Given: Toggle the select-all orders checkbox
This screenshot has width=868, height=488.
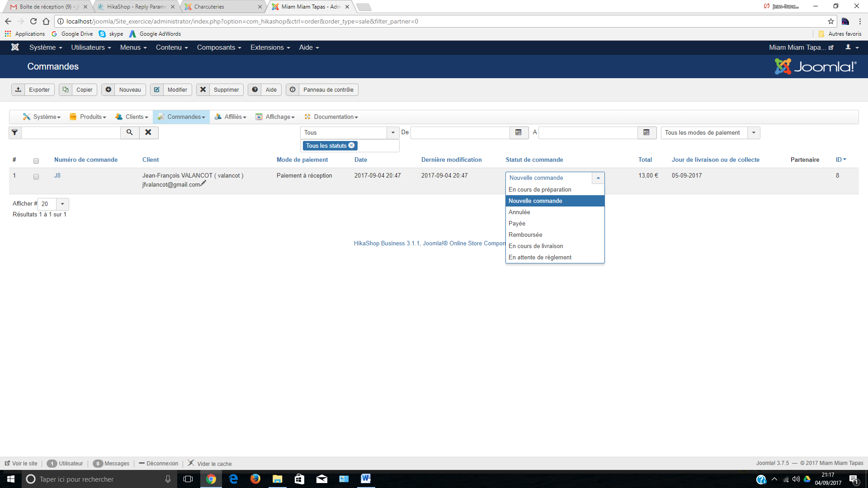Looking at the screenshot, I should click(x=36, y=160).
